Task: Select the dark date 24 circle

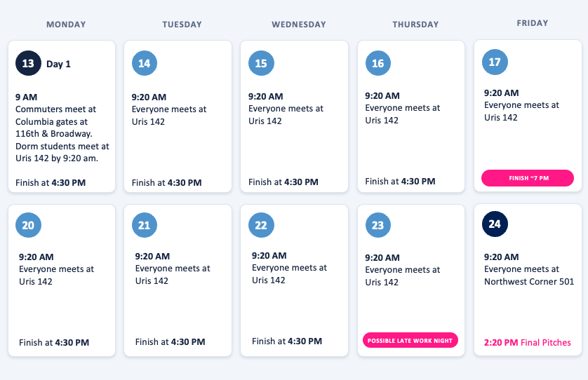Action: [495, 224]
